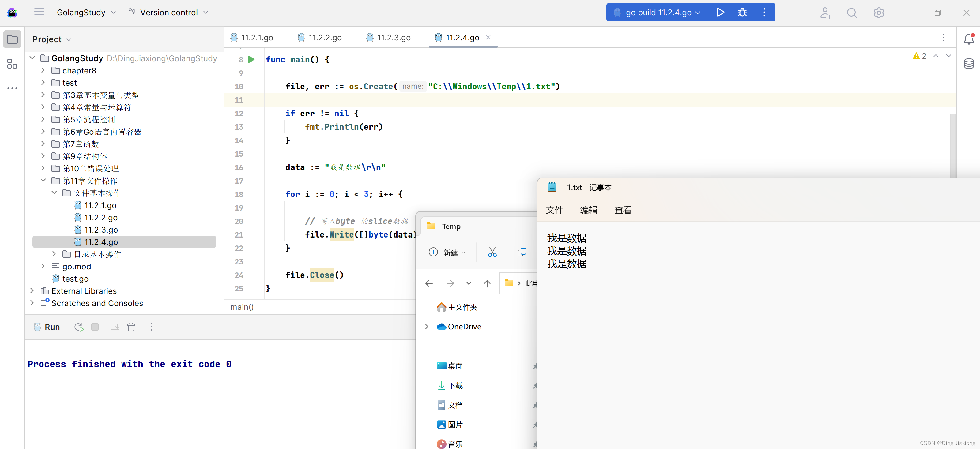Click the Forward arrow in Temp explorer
Viewport: 980px width, 449px height.
(x=450, y=283)
